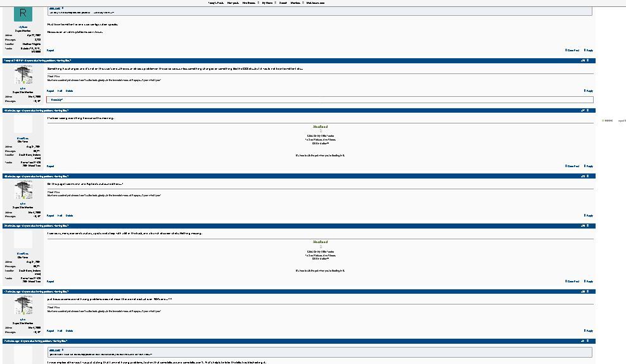Click Delete under the fourth post

70,215
